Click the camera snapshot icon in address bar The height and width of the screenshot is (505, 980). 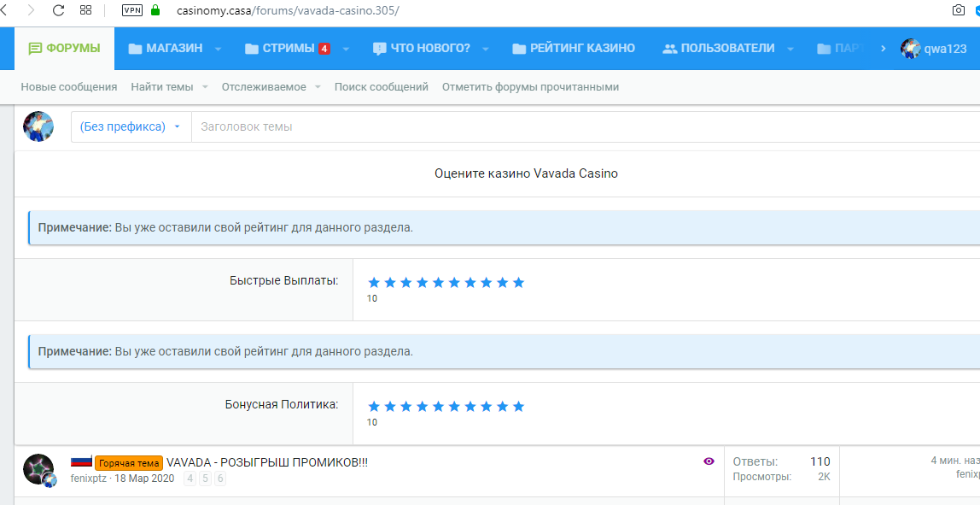(958, 10)
